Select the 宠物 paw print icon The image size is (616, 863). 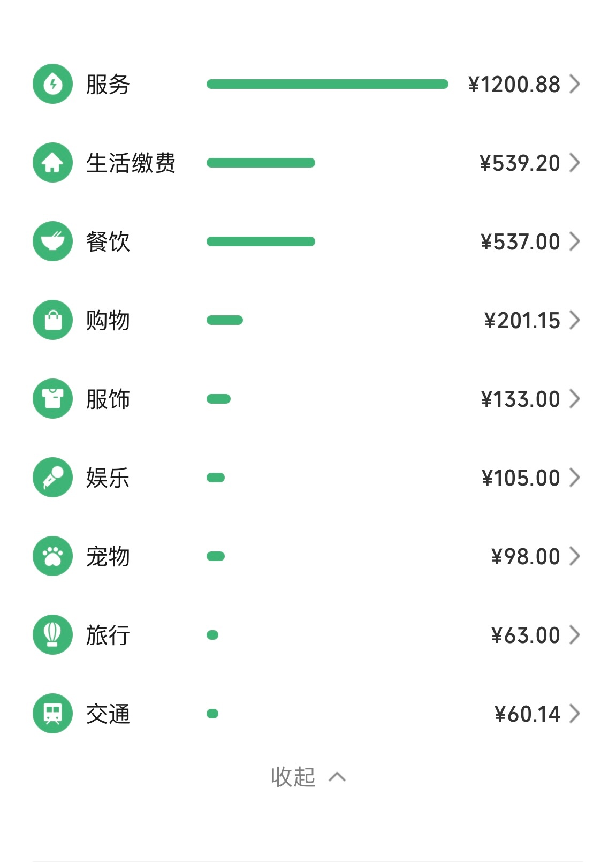pyautogui.click(x=52, y=556)
